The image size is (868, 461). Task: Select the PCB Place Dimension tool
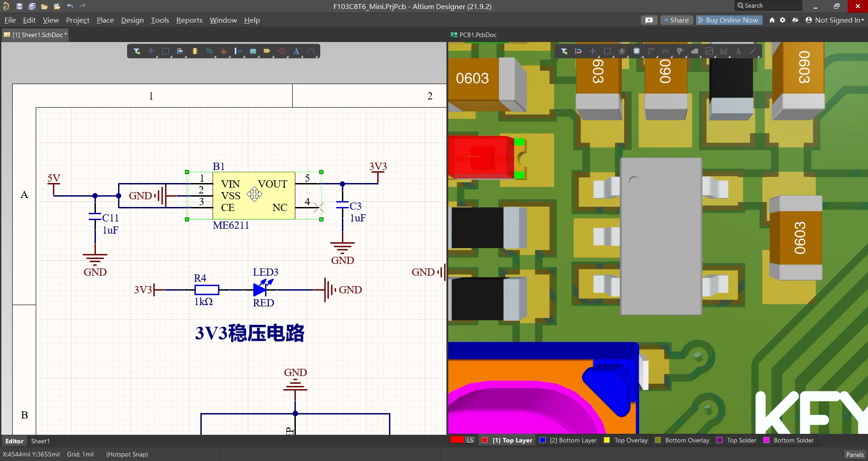[724, 51]
